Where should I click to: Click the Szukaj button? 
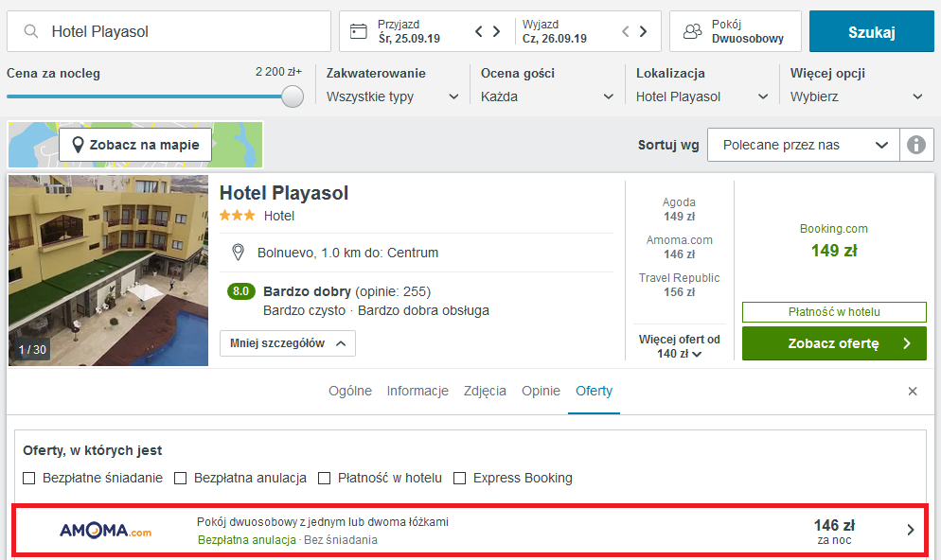point(871,31)
